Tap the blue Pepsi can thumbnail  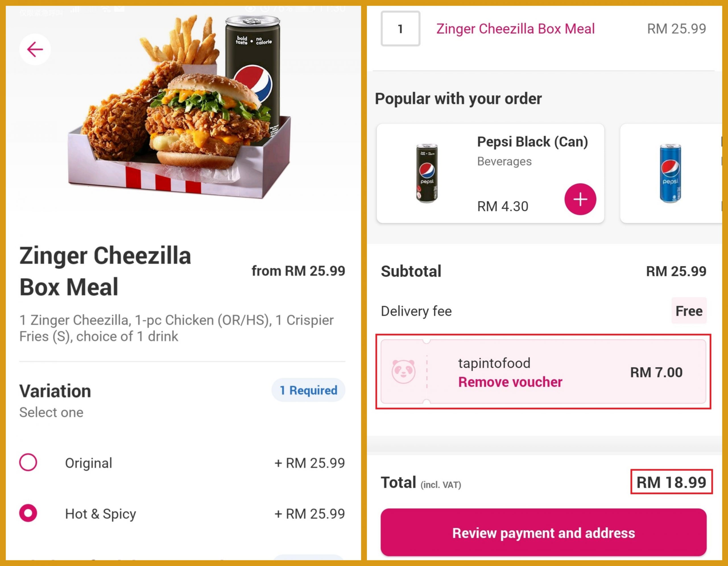tap(670, 173)
